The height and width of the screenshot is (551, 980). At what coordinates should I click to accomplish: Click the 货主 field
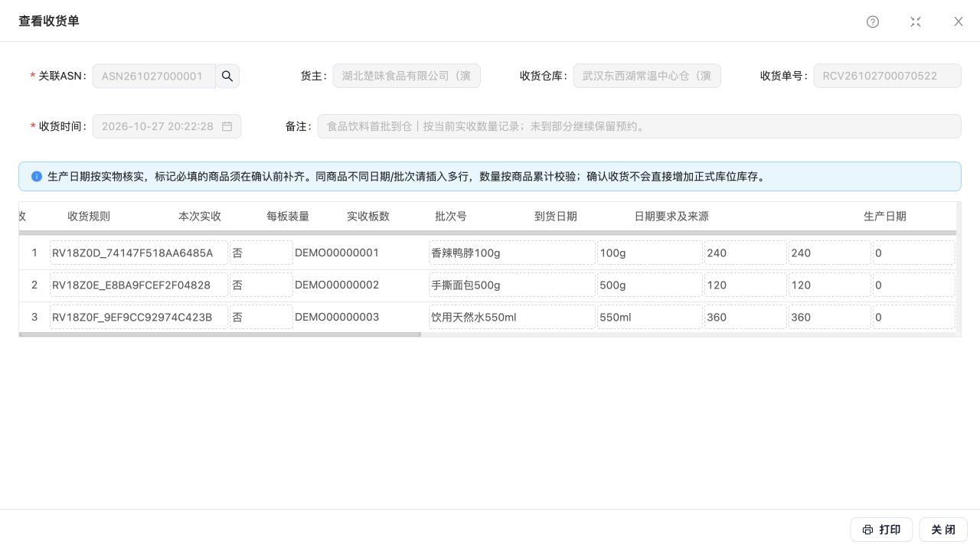pos(407,76)
